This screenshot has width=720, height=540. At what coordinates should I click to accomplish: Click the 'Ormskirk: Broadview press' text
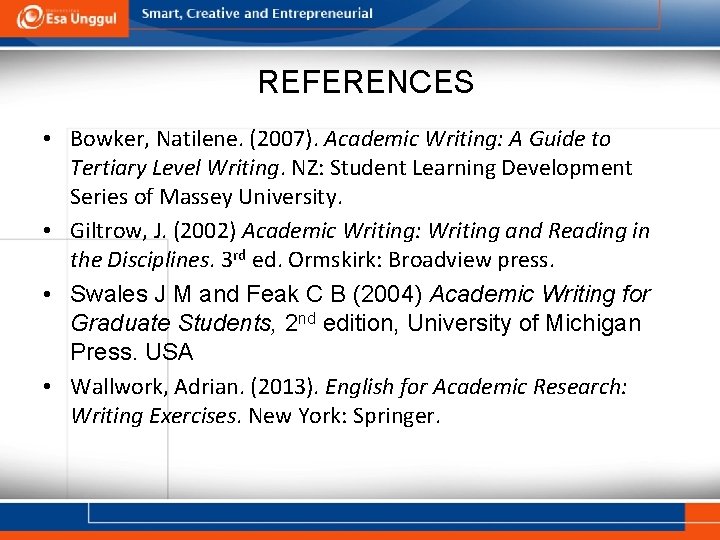pos(421,260)
